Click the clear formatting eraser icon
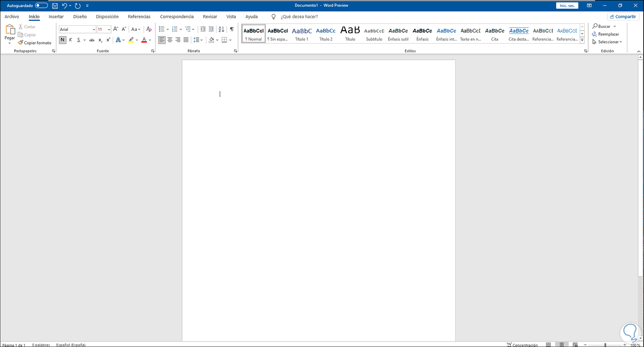Viewport: 644px width, 347px height. point(149,29)
